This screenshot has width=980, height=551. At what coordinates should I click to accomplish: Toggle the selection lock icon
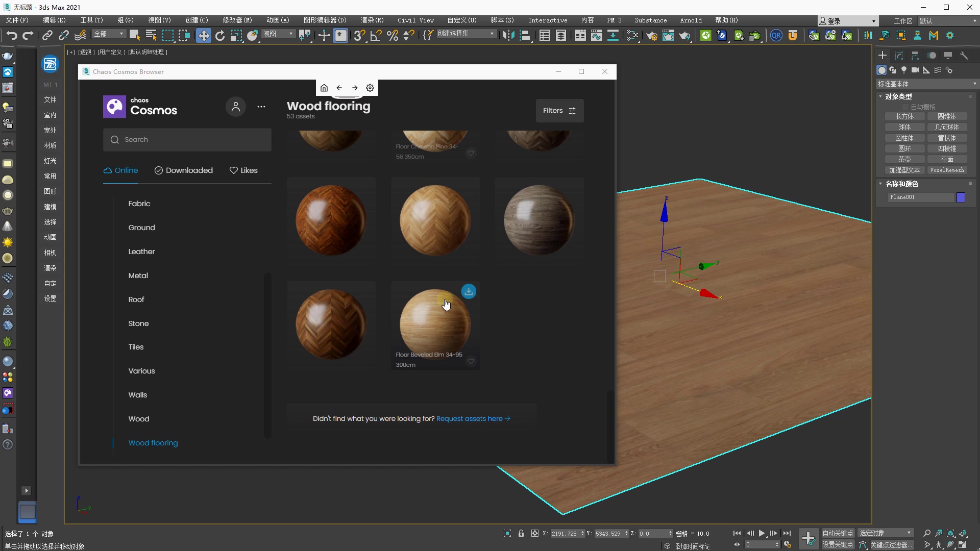click(521, 533)
